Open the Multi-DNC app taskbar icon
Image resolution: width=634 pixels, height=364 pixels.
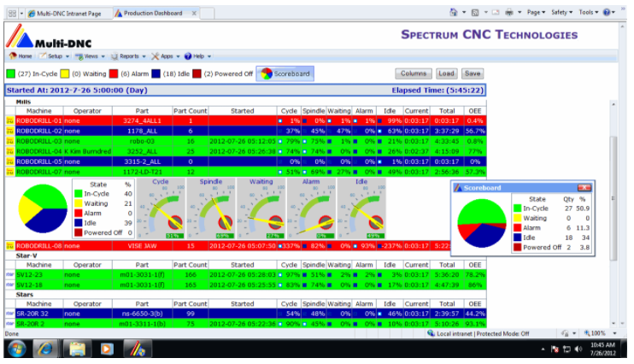click(x=138, y=349)
